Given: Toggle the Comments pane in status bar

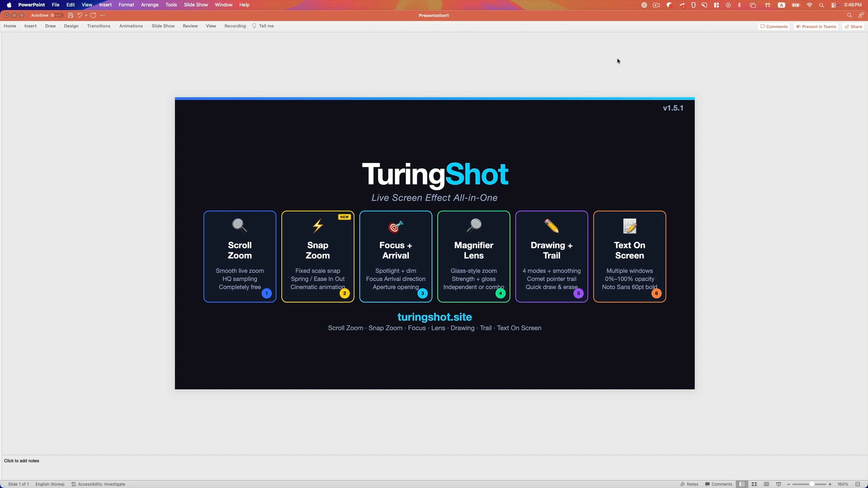Looking at the screenshot, I should pos(719,484).
